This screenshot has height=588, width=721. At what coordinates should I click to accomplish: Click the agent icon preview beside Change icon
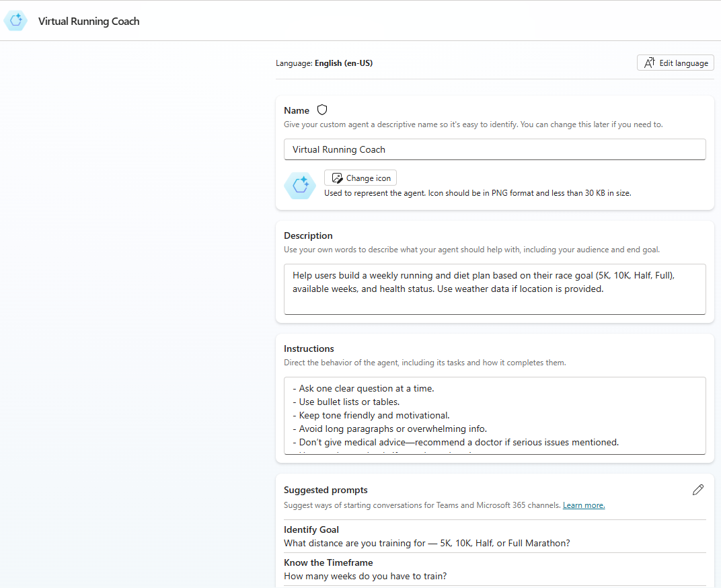pos(299,185)
